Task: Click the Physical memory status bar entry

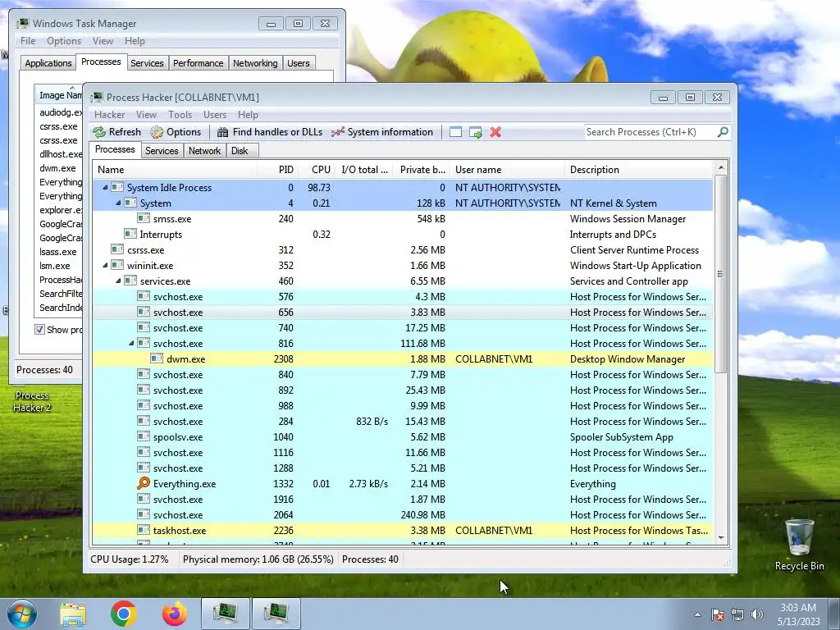Action: tap(258, 559)
